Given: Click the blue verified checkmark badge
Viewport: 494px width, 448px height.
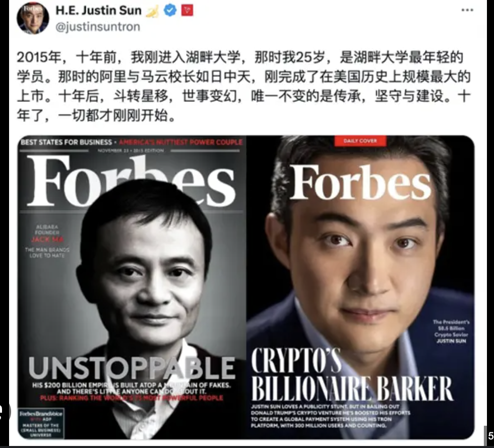Looking at the screenshot, I should point(170,11).
